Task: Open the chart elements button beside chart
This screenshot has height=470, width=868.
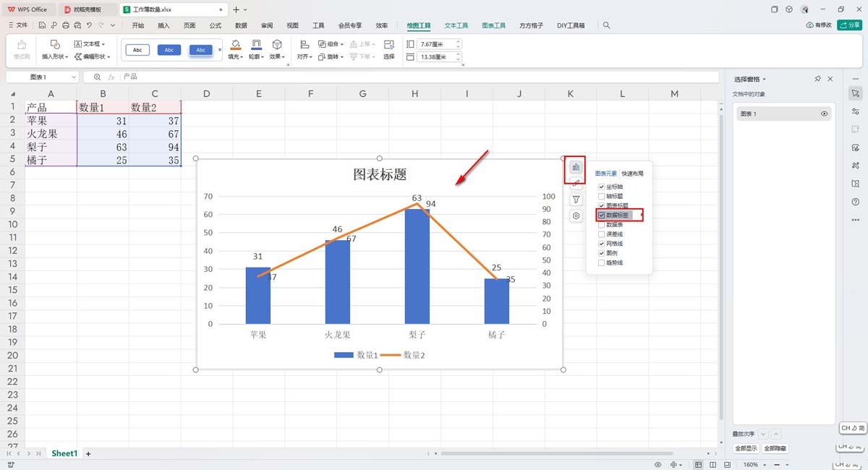Action: 576,167
